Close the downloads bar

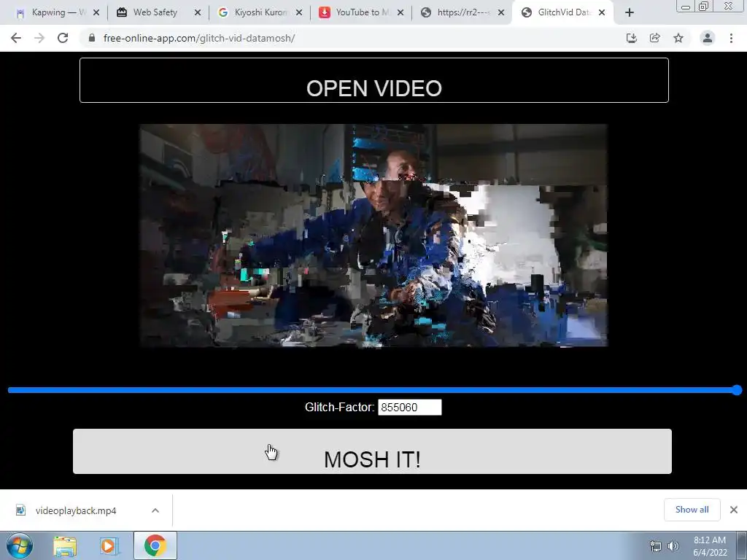coord(734,510)
